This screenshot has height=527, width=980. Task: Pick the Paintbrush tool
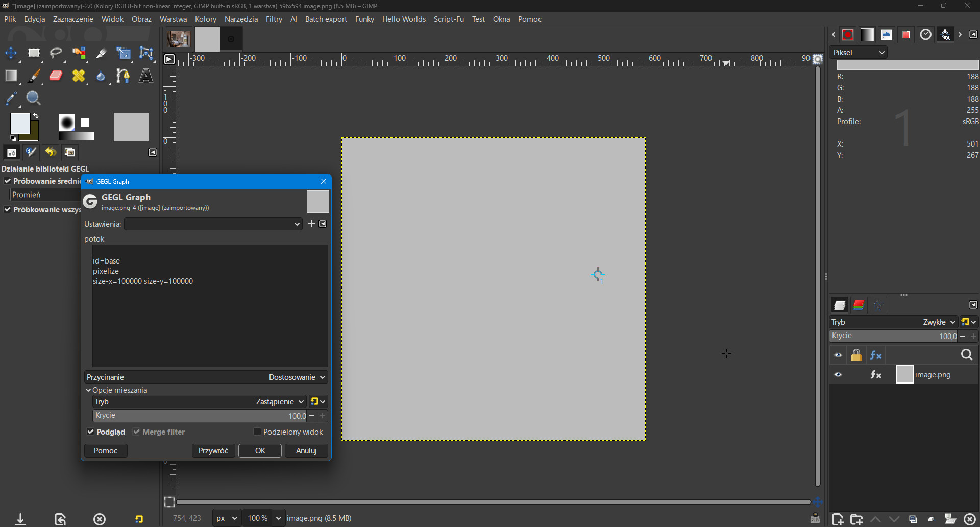[34, 76]
